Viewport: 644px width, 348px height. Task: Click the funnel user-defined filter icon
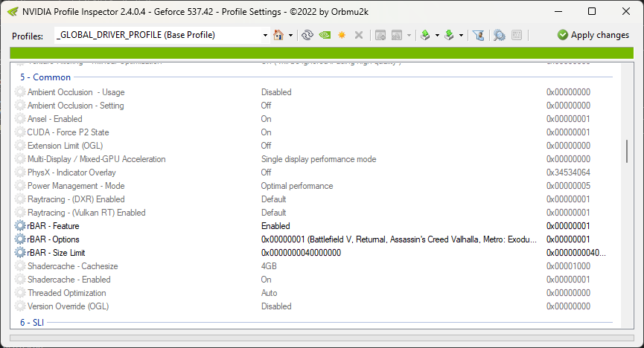click(478, 35)
